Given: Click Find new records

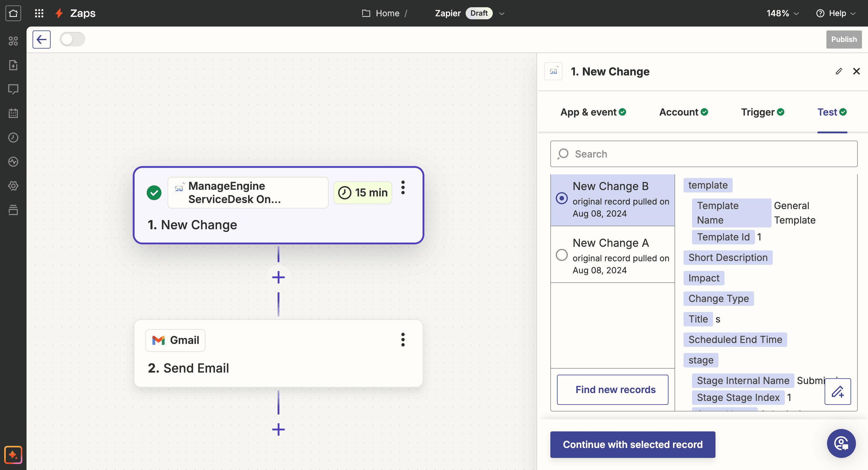Looking at the screenshot, I should pyautogui.click(x=612, y=390).
